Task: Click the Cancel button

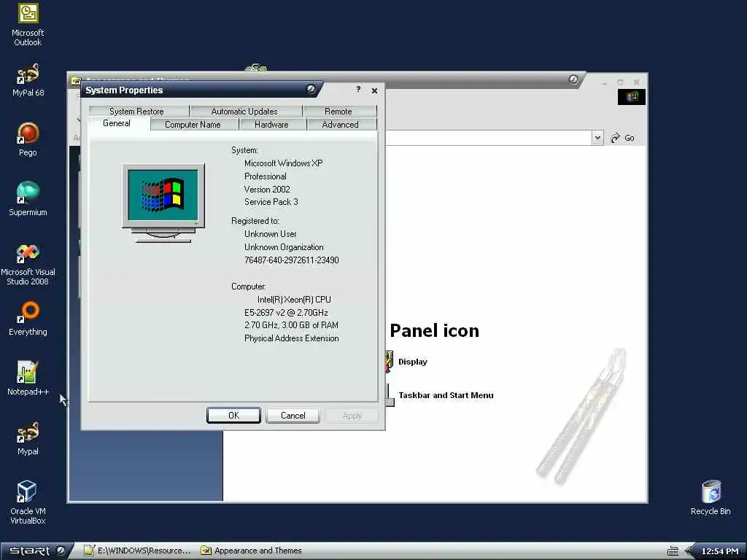Action: click(293, 415)
